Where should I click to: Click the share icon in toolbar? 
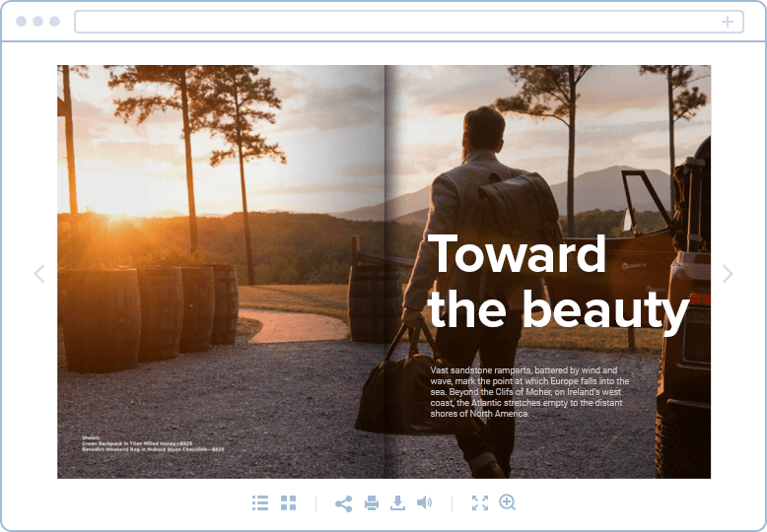[343, 503]
